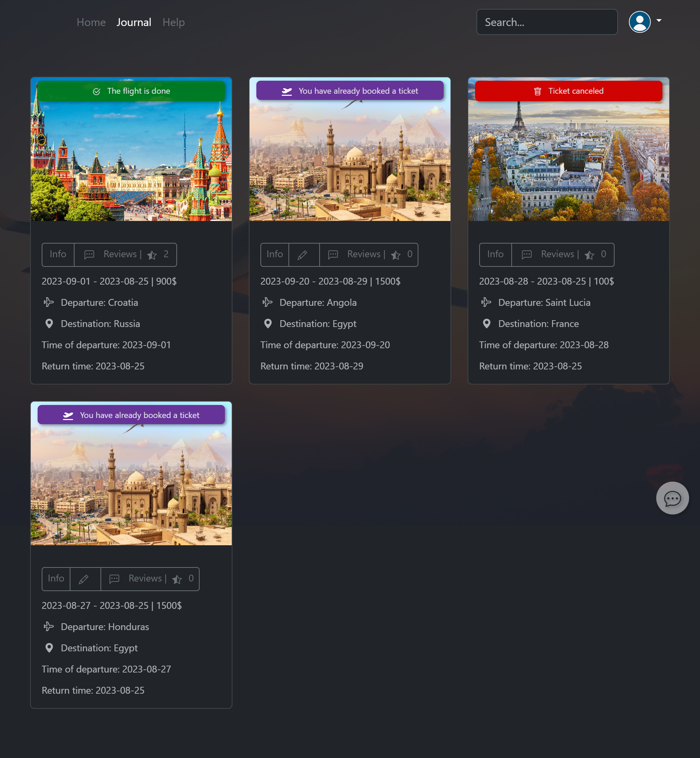Open the Help navigation link
This screenshot has width=700, height=758.
coord(174,22)
